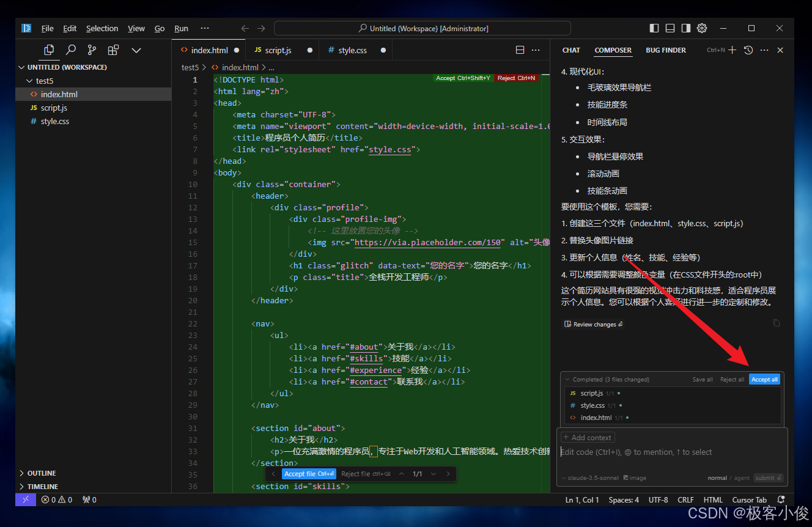Click the blue Accept all button
The image size is (812, 527).
click(x=765, y=379)
